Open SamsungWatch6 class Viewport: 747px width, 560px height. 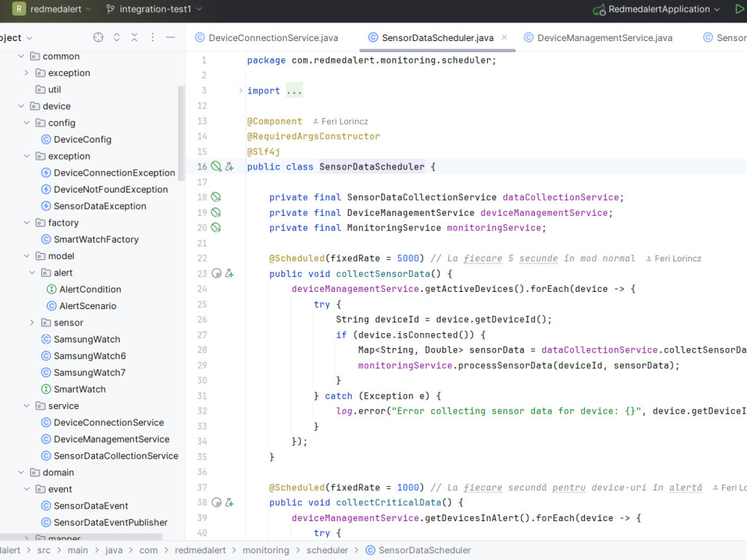pos(84,356)
